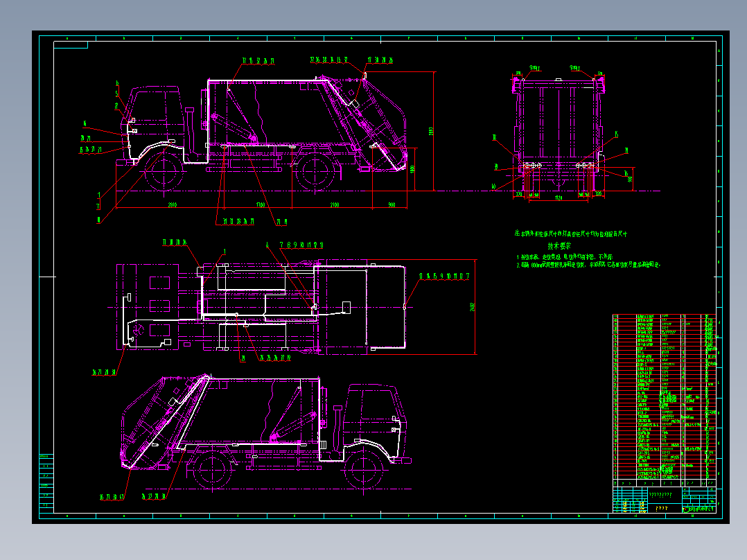
Task: Select technical requirement line 1 text
Action: click(565, 257)
